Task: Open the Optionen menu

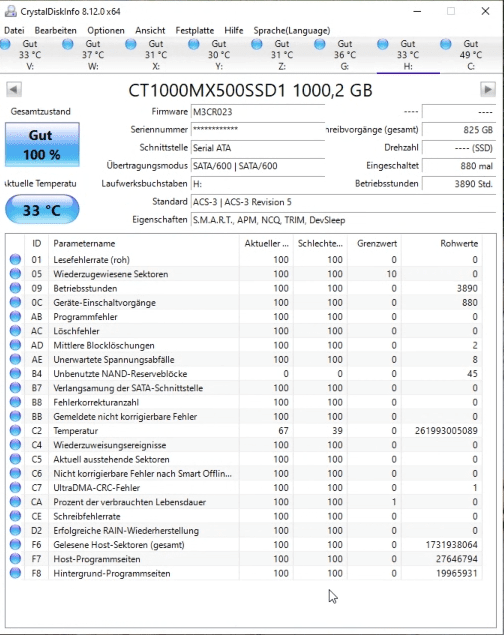Action: (x=106, y=30)
